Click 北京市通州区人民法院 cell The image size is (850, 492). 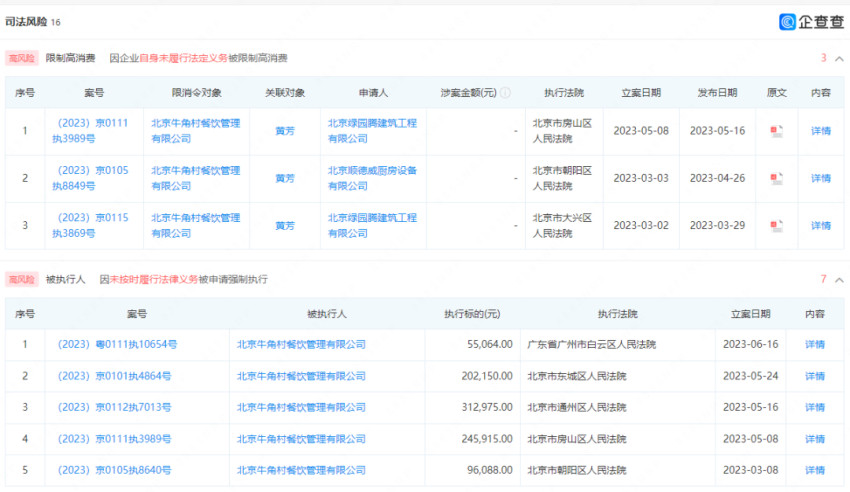(x=577, y=407)
